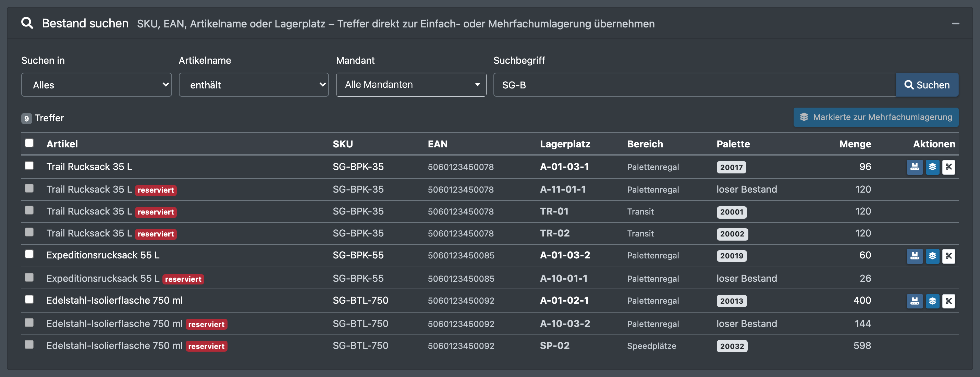Check the Expeditionsrucksack A-01-03-2 row checkbox

click(29, 254)
